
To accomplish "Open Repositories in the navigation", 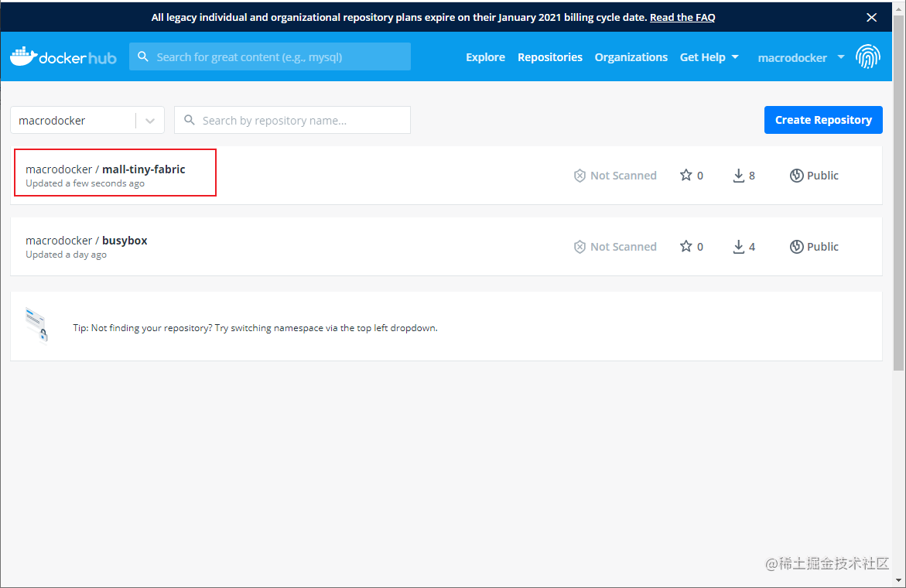I will pyautogui.click(x=550, y=57).
